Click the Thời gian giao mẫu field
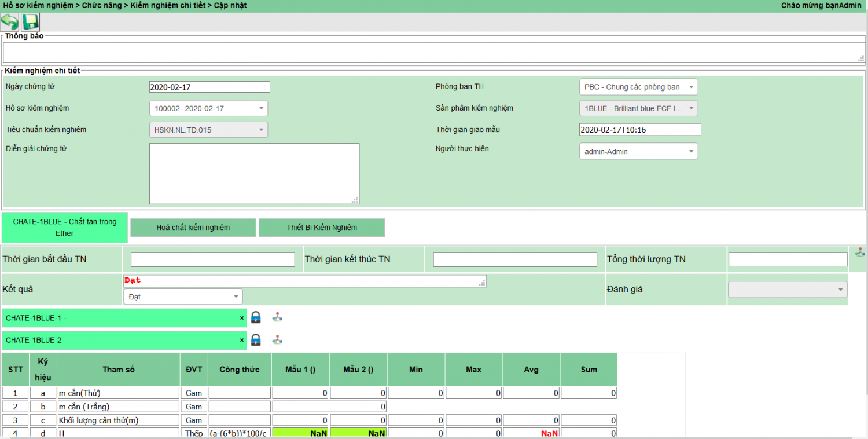This screenshot has width=868, height=439. tap(640, 130)
